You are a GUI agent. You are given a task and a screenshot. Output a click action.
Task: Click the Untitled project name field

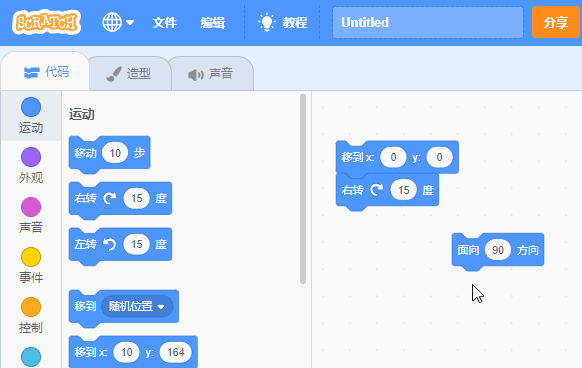[428, 22]
